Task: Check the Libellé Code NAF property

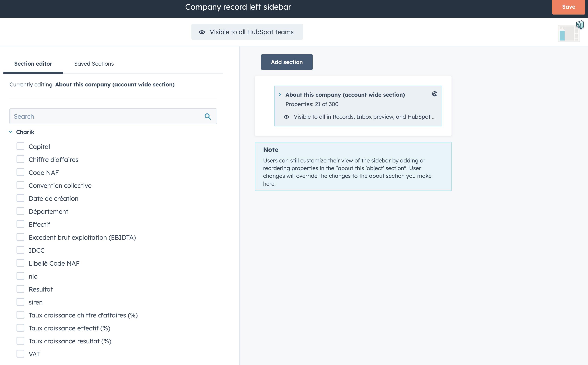Action: (20, 263)
